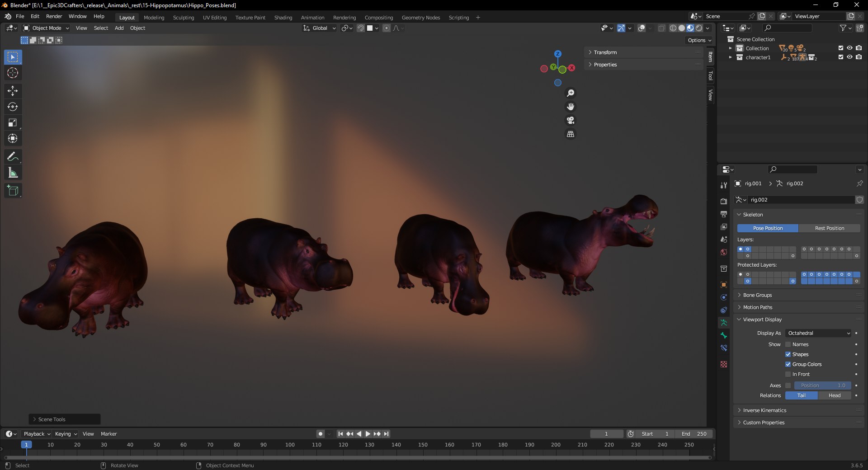Select the Move tool in toolbar
Viewport: 868px width, 470px height.
[x=13, y=91]
